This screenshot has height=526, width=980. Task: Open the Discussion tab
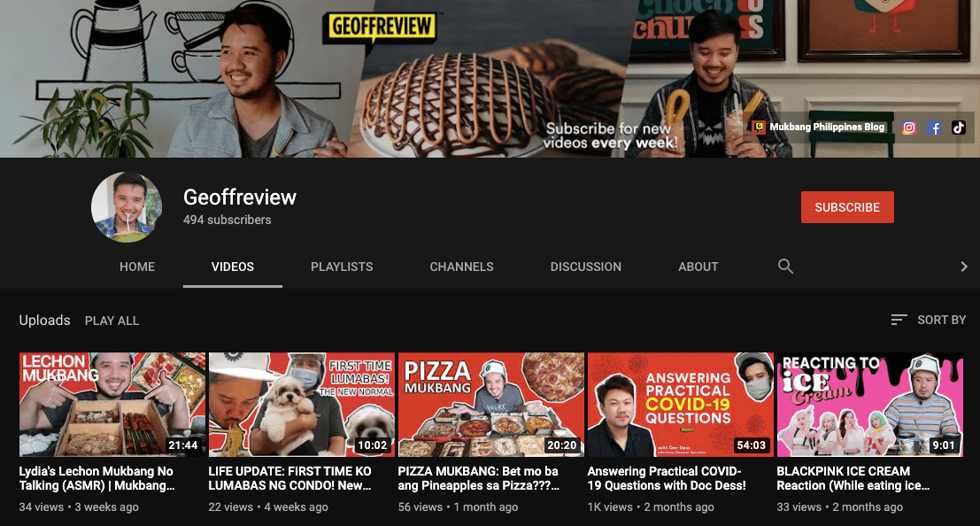(586, 267)
